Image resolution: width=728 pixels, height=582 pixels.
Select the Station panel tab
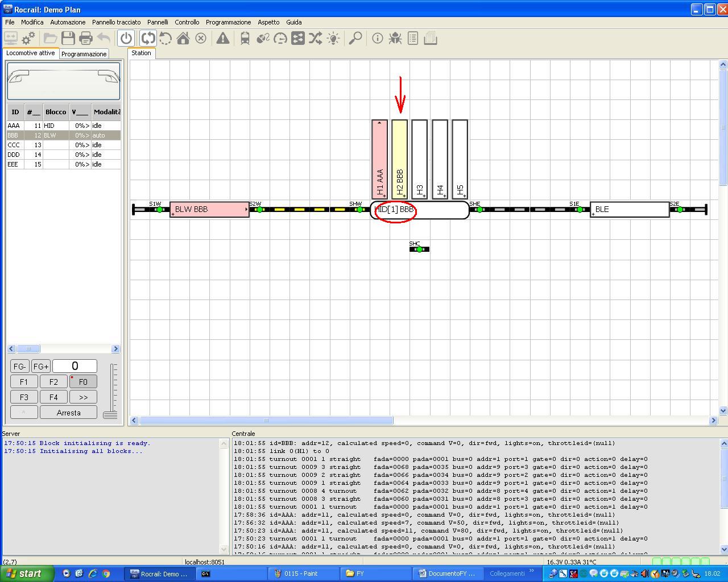[x=142, y=53]
